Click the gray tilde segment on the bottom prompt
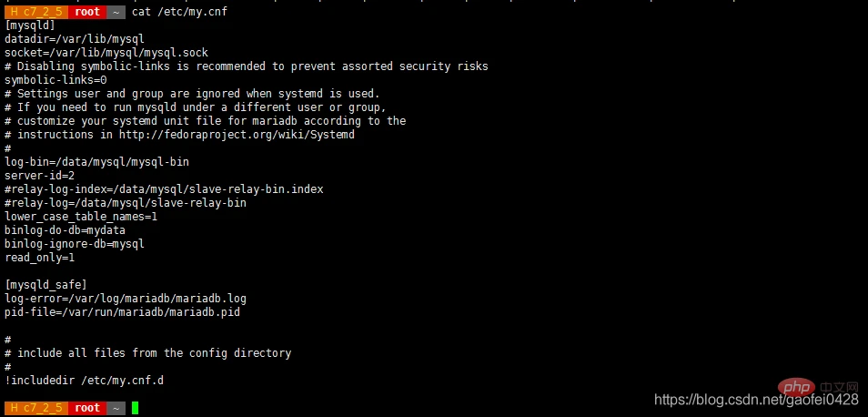The height and width of the screenshot is (417, 868). [116, 408]
